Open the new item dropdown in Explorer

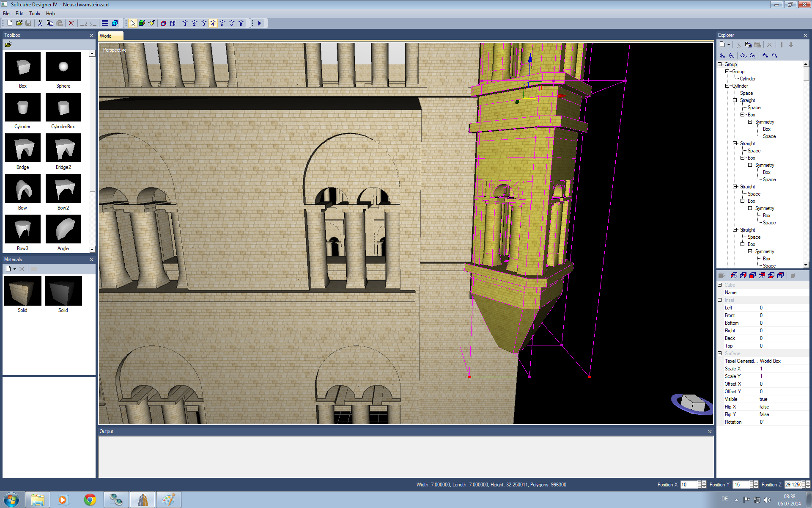[729, 45]
